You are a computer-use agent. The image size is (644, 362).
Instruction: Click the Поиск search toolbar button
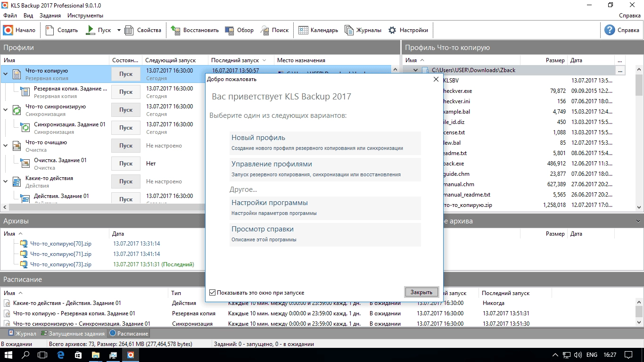pos(274,30)
